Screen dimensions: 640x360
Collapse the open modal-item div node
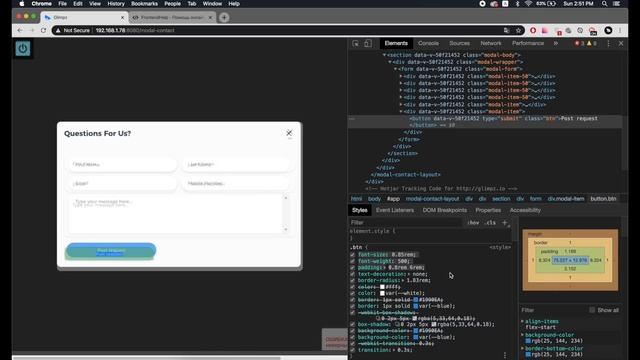pos(401,111)
